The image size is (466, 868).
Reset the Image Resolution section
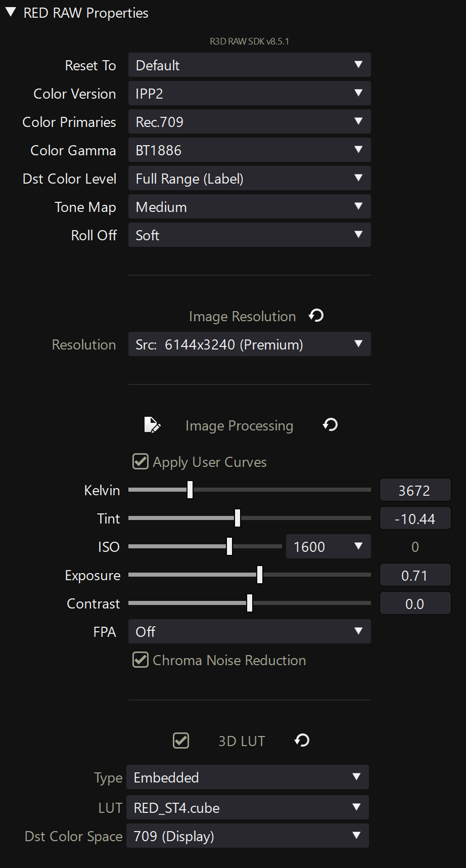(316, 316)
